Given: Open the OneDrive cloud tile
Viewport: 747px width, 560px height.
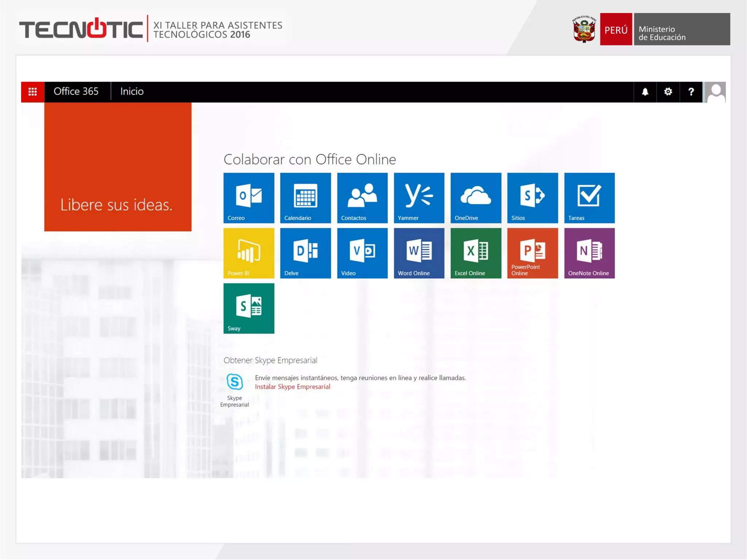Looking at the screenshot, I should 476,198.
